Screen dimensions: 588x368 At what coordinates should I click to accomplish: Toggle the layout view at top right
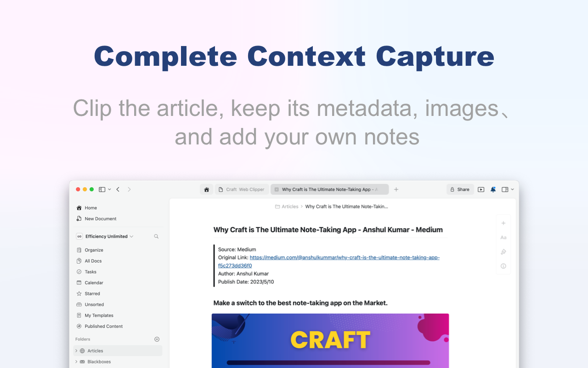(505, 189)
